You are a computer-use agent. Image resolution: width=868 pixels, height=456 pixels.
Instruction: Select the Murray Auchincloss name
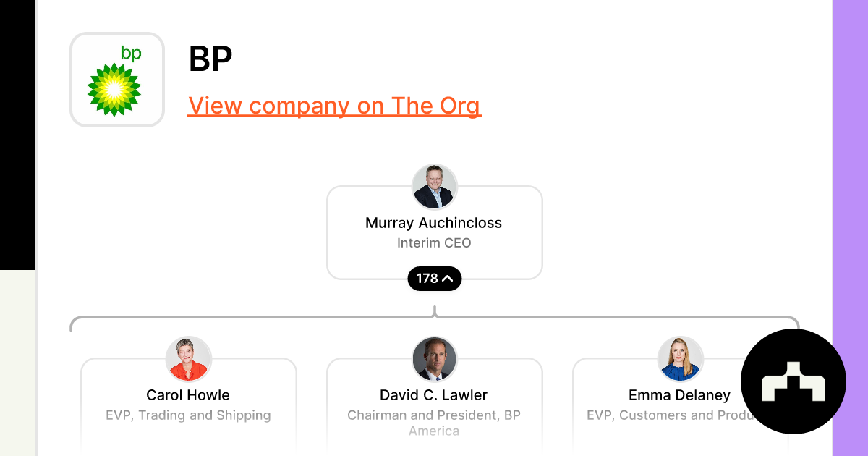pyautogui.click(x=434, y=223)
